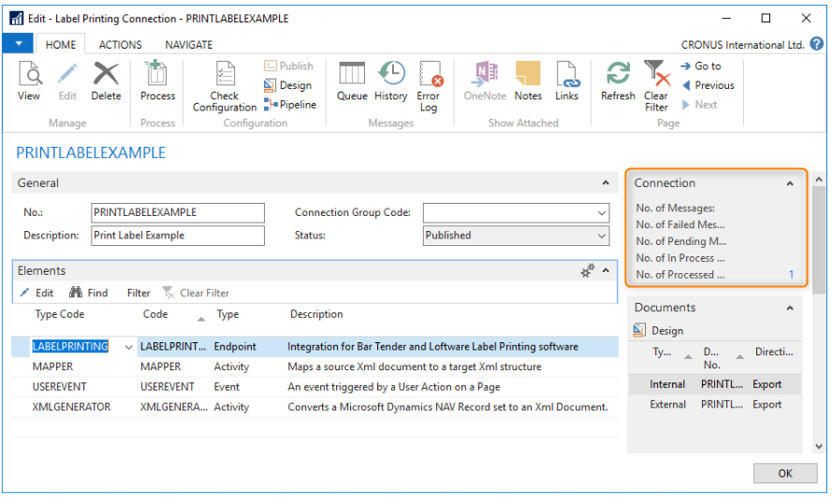Open the application menu dropdown arrow
Image resolution: width=832 pixels, height=504 pixels.
19,43
